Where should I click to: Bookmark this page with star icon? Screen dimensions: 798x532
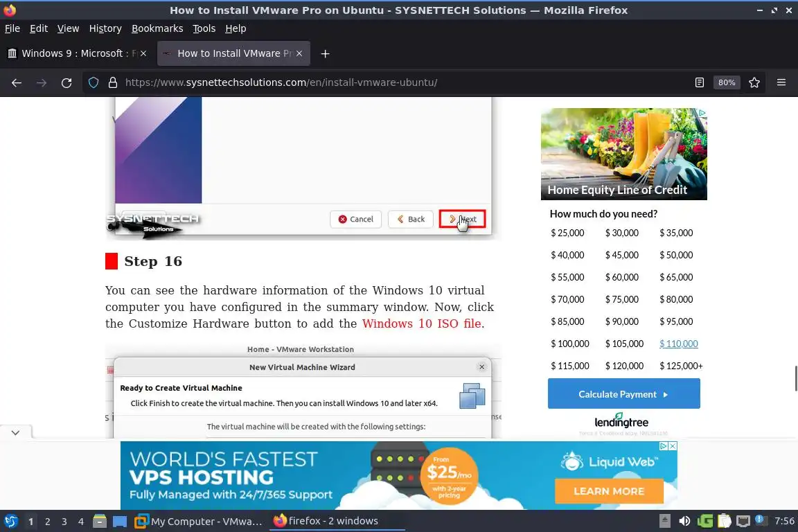(x=754, y=82)
